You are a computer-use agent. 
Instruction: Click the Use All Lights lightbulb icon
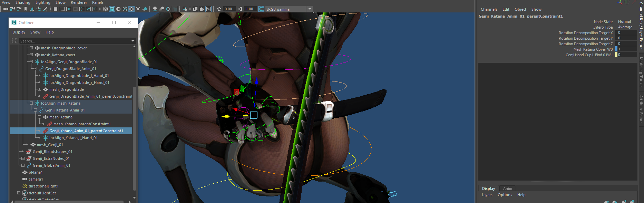[x=138, y=9]
